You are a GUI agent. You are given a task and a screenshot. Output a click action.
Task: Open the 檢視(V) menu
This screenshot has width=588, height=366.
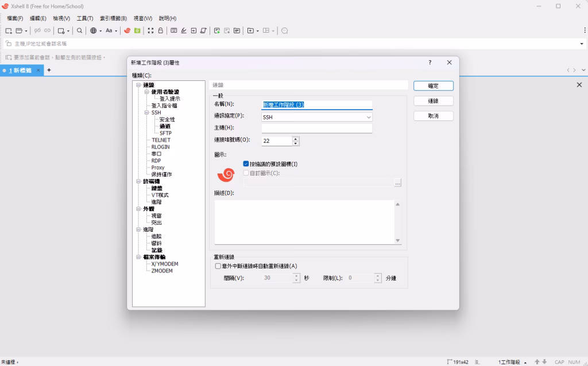(x=61, y=18)
